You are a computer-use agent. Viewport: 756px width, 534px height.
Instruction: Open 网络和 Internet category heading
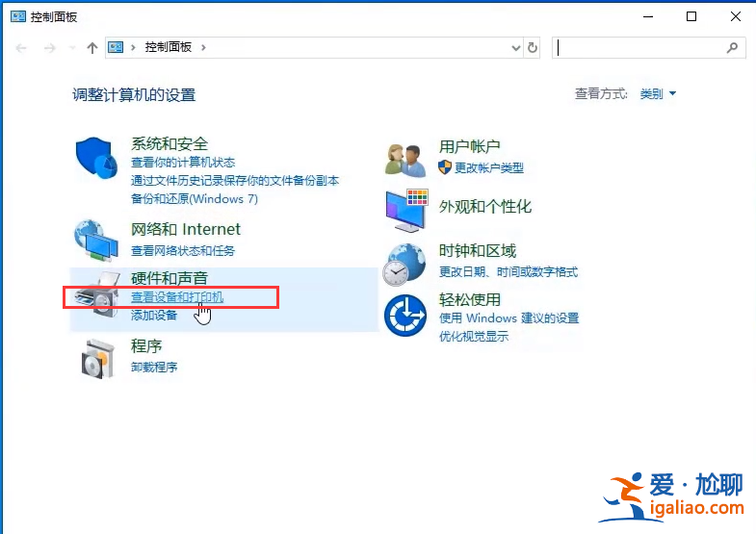click(x=186, y=229)
